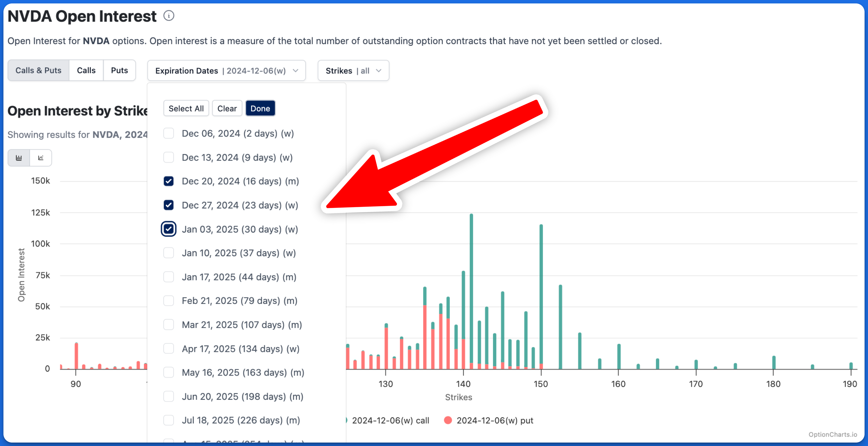Image resolution: width=868 pixels, height=446 pixels.
Task: Click the Mar 21, 2025 (107 days) (m) label
Action: coord(242,325)
